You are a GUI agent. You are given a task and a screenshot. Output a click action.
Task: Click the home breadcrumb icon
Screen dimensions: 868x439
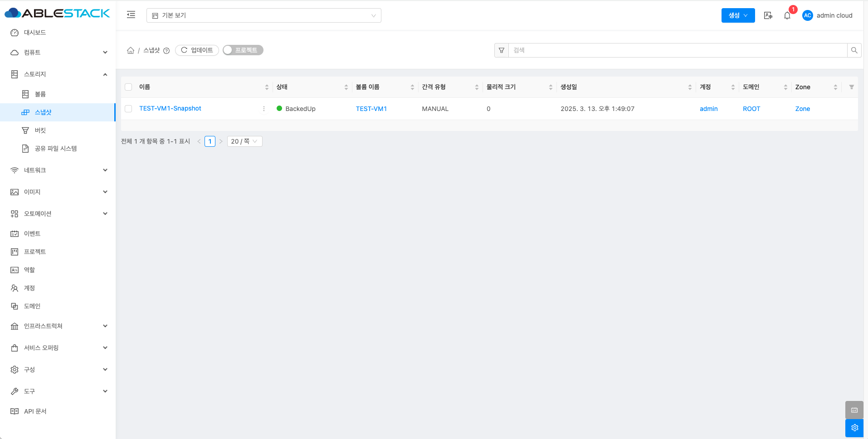click(x=131, y=50)
